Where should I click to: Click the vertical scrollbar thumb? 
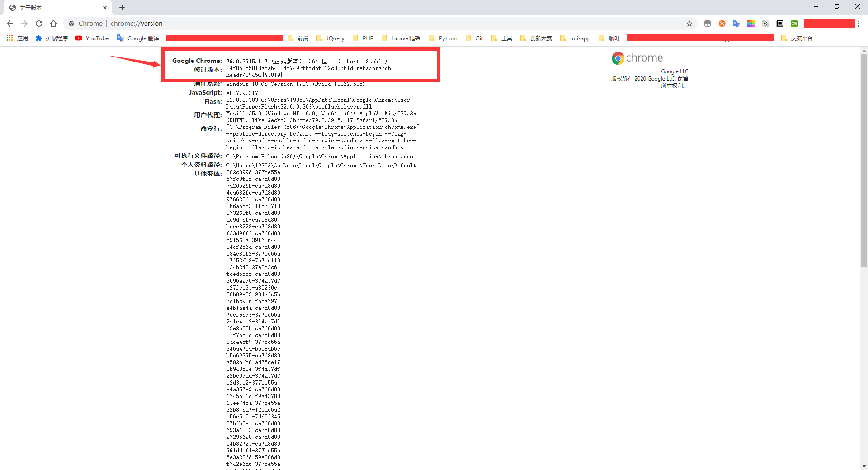[864, 161]
